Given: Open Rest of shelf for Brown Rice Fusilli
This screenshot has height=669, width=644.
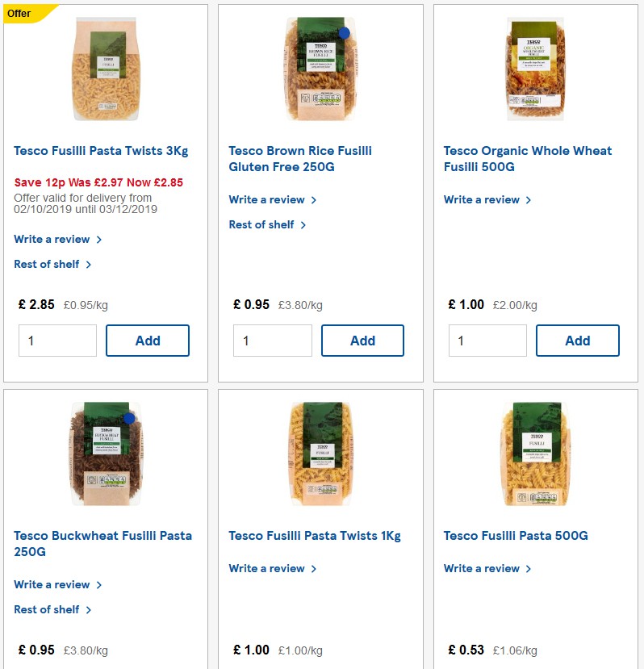Looking at the screenshot, I should [261, 224].
